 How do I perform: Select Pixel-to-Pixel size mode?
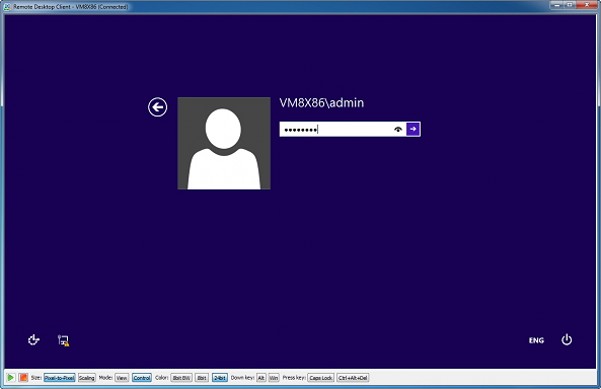pyautogui.click(x=59, y=378)
